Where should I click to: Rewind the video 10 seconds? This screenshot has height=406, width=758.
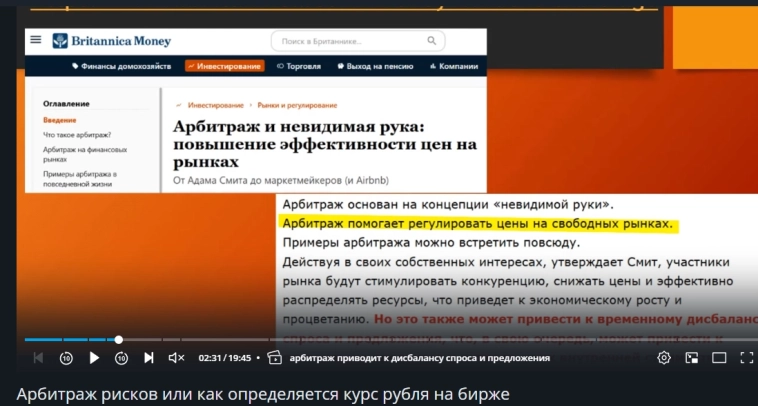click(66, 358)
